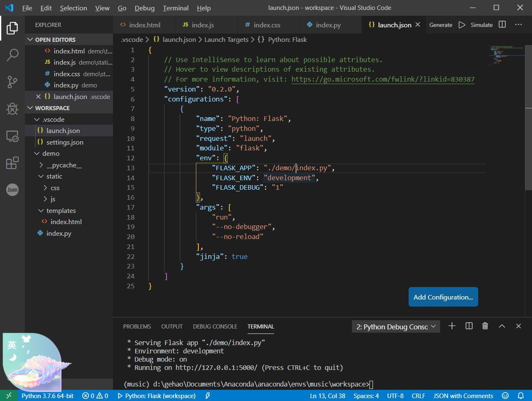Click the remote window indicator in status bar
This screenshot has height=401, width=532.
(x=9, y=396)
